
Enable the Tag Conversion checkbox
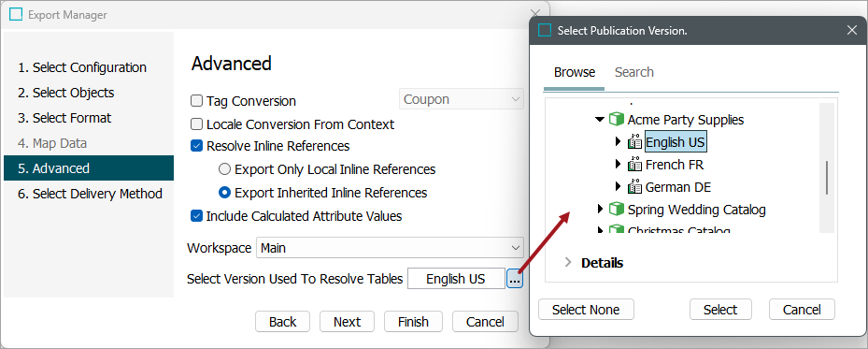196,101
